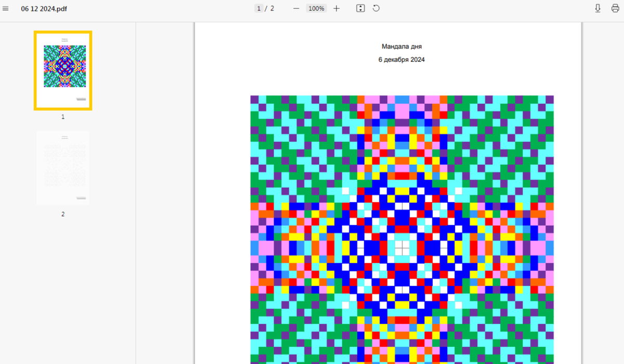Image resolution: width=624 pixels, height=364 pixels.
Task: Print the document
Action: (x=615, y=8)
